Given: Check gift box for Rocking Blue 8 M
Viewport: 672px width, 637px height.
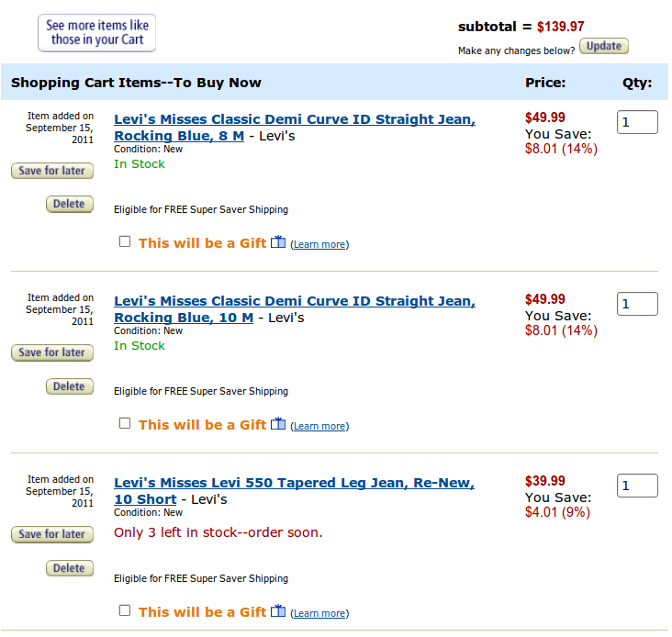Looking at the screenshot, I should [x=125, y=241].
